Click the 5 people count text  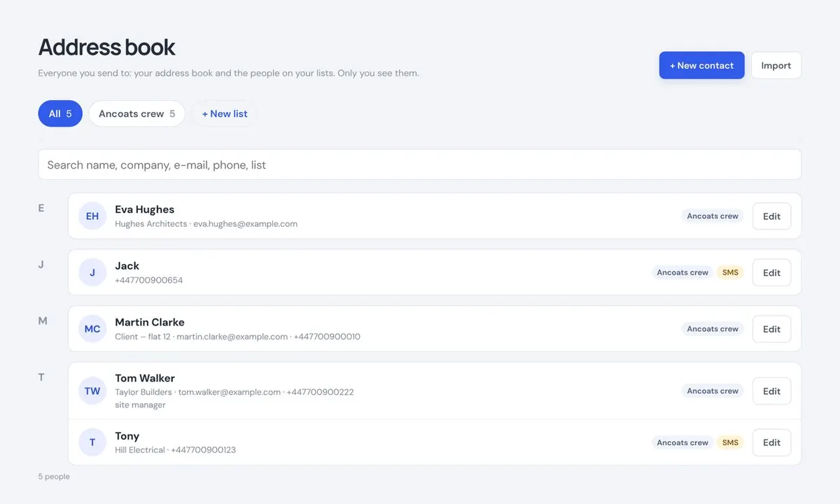(54, 477)
